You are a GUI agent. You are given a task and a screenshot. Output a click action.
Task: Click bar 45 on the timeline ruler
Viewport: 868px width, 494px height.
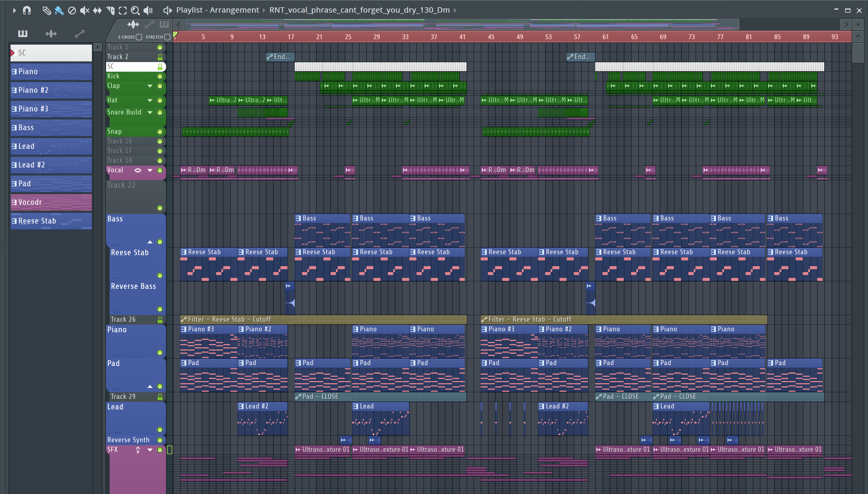click(x=491, y=37)
